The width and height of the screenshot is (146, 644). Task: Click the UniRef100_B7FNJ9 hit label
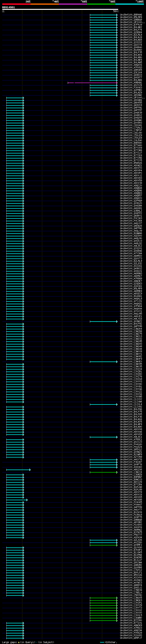(131, 25)
